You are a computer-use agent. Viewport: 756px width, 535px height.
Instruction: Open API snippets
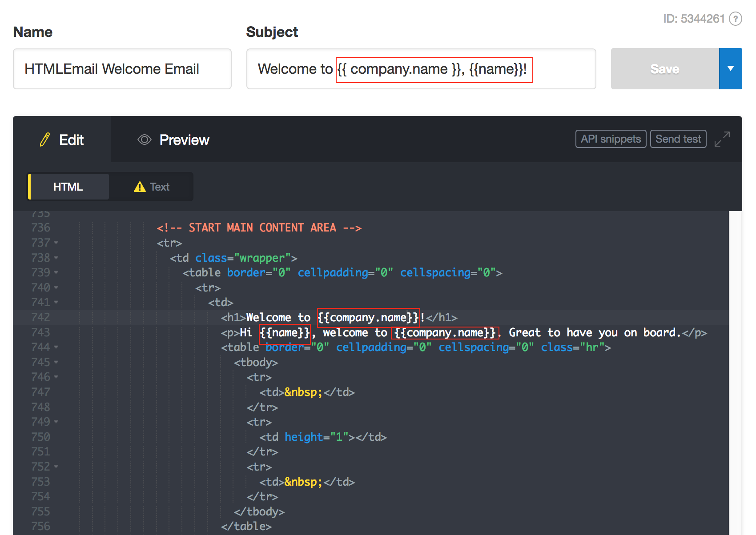[611, 139]
